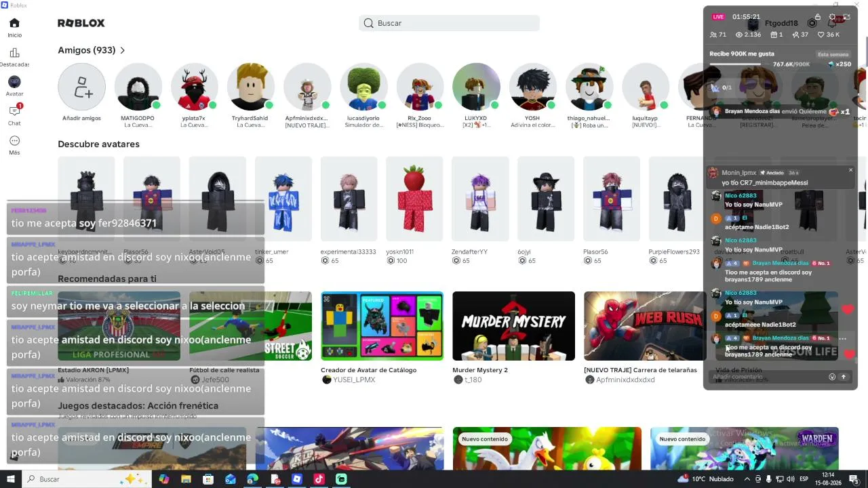Open live overlay settings gear

point(833,17)
